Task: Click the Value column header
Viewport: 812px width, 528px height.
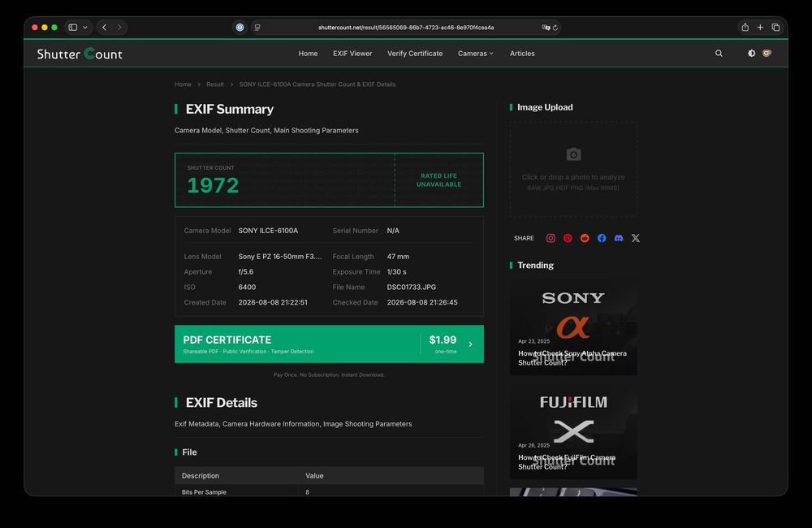Action: pos(314,476)
